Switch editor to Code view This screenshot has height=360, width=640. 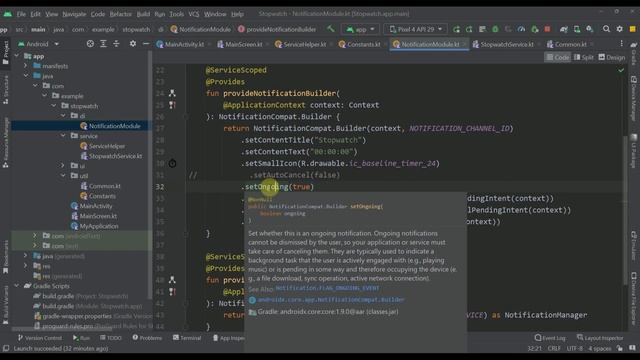click(x=558, y=58)
